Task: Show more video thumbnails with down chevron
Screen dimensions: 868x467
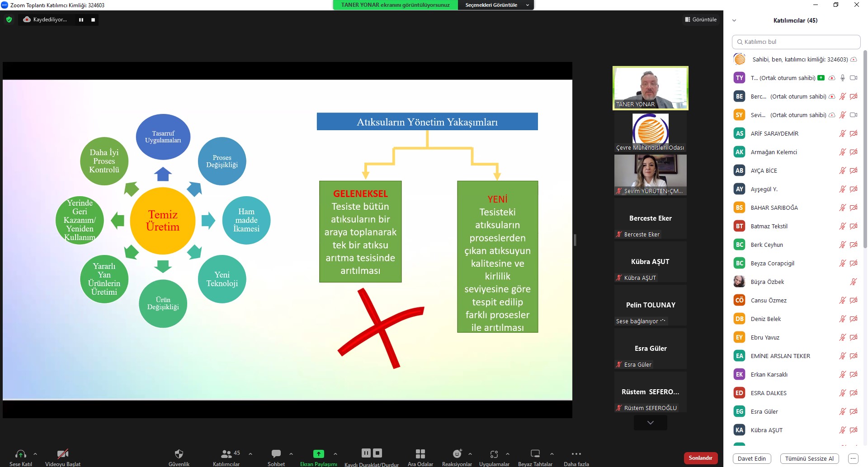Action: tap(650, 423)
